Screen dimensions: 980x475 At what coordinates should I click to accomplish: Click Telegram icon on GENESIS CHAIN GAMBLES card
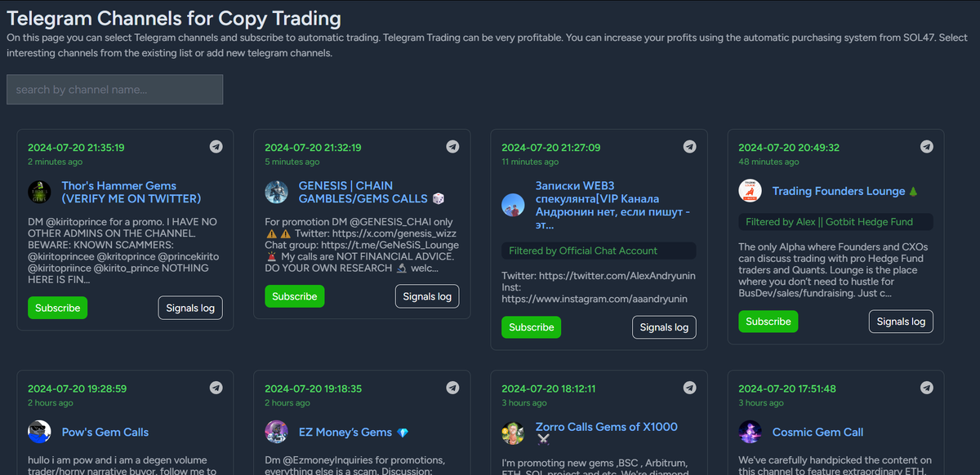452,147
